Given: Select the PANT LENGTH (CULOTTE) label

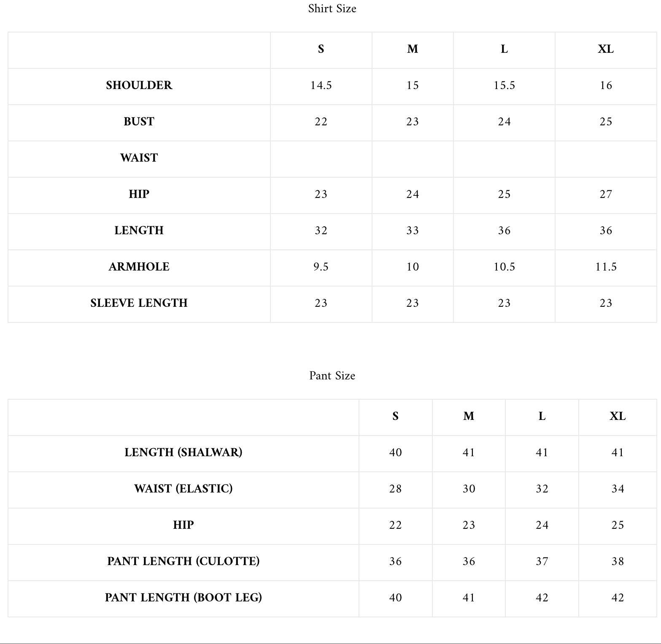Looking at the screenshot, I should 183,561.
